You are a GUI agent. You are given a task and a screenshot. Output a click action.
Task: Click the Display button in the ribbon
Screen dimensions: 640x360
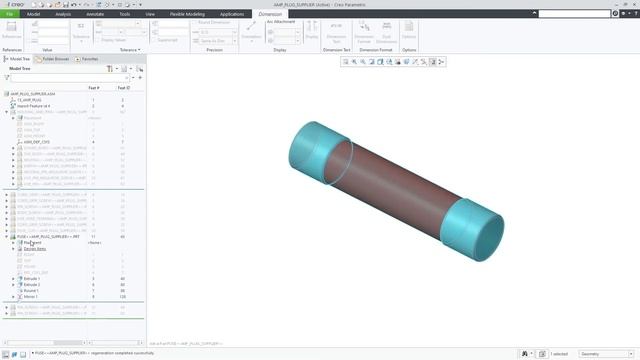[x=312, y=30]
